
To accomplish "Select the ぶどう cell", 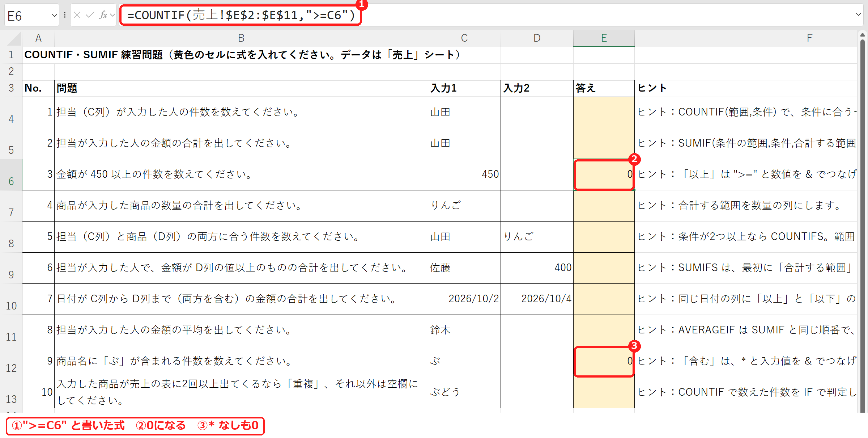I will pyautogui.click(x=464, y=393).
